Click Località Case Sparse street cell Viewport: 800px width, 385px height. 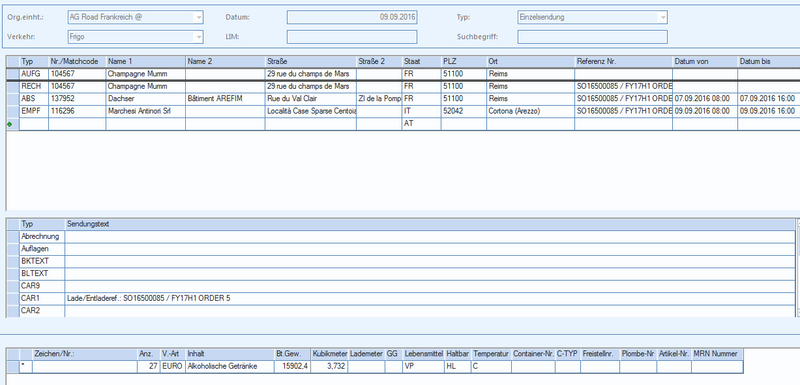pyautogui.click(x=311, y=111)
